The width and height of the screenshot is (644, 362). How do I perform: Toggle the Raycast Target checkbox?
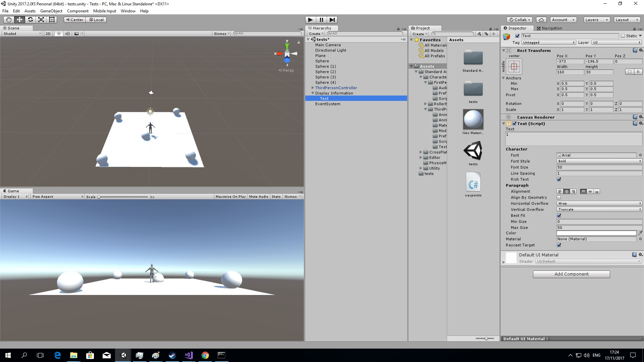pyautogui.click(x=559, y=245)
